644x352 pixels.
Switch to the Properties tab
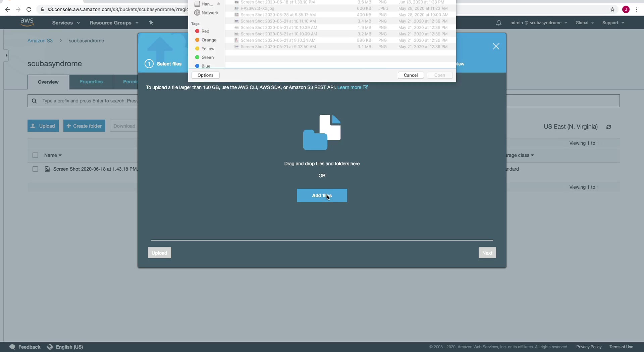pos(91,82)
